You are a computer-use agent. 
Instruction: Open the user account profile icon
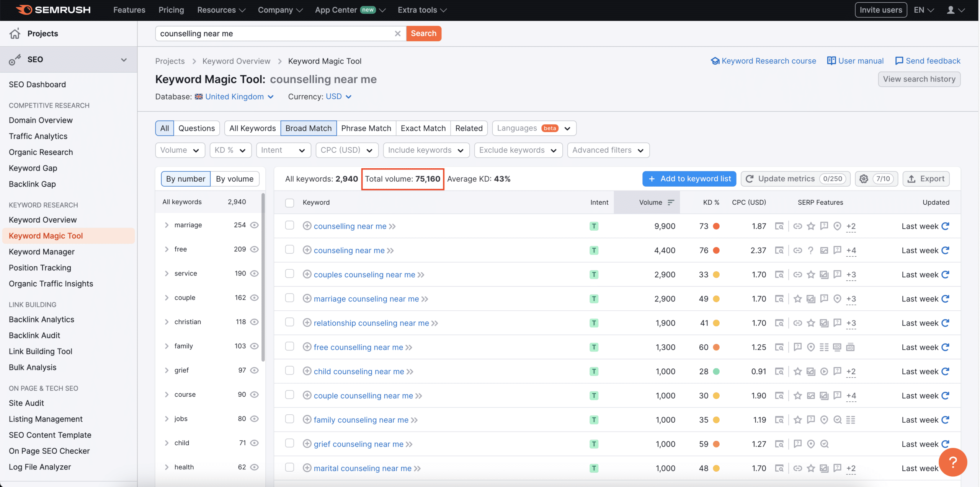coord(950,10)
